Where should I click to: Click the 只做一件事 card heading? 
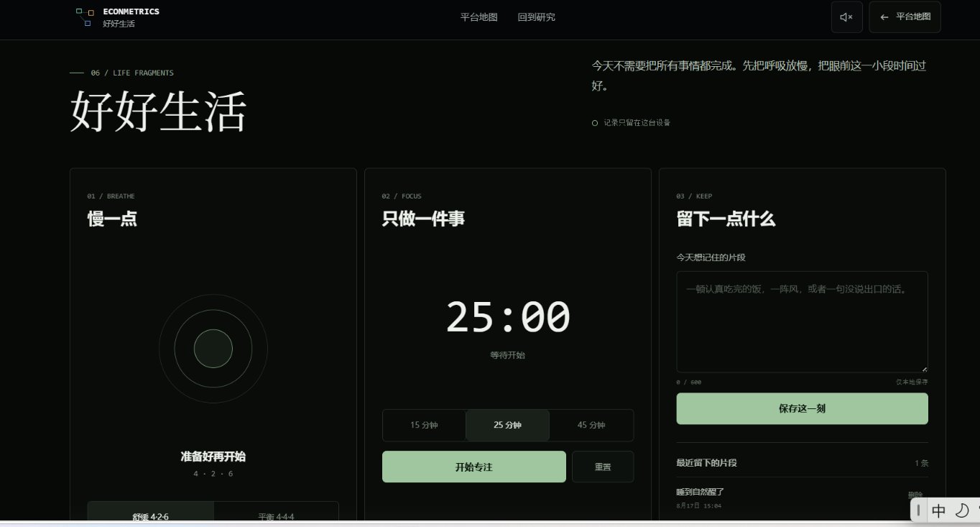point(423,219)
